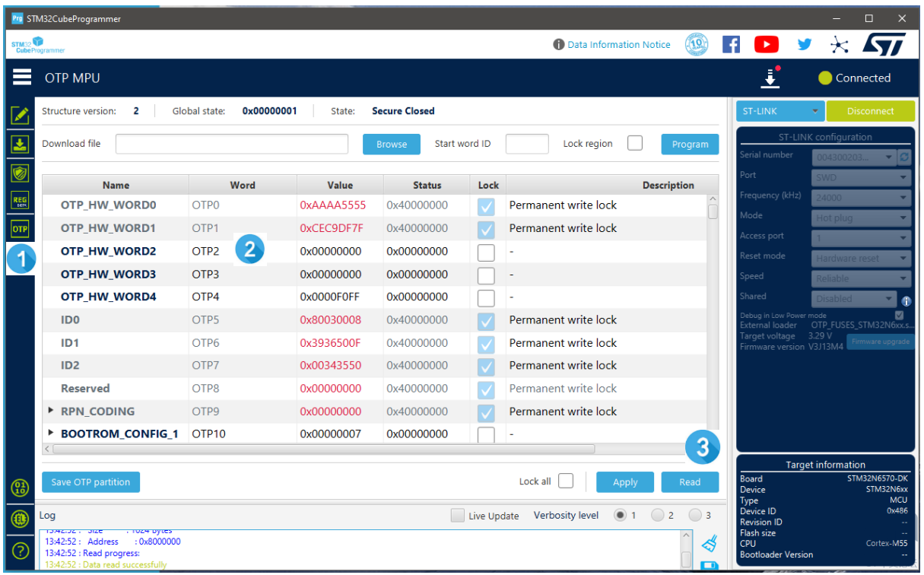Viewport: 924px width, 575px height.
Task: Open Erasing & Programming download icon
Action: pyautogui.click(x=20, y=144)
